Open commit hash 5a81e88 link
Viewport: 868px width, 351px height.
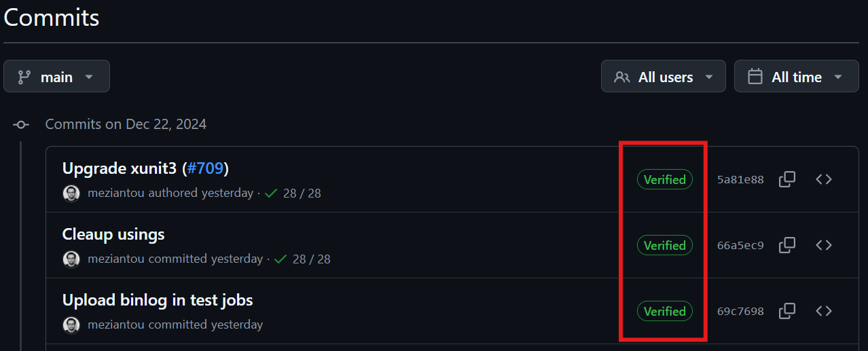(x=740, y=180)
